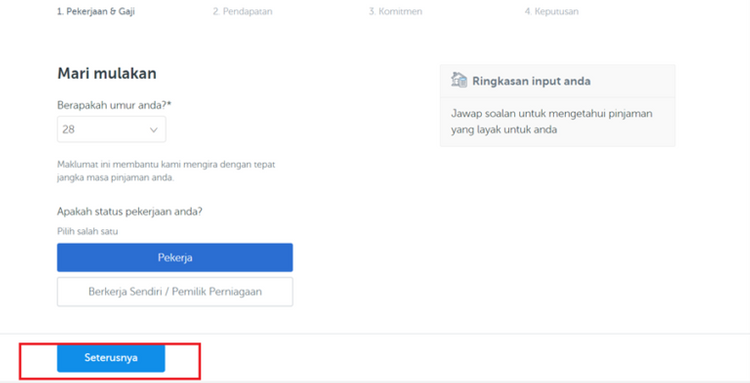The width and height of the screenshot is (750, 383).
Task: Click the Mari mulakan heading
Action: (x=107, y=74)
